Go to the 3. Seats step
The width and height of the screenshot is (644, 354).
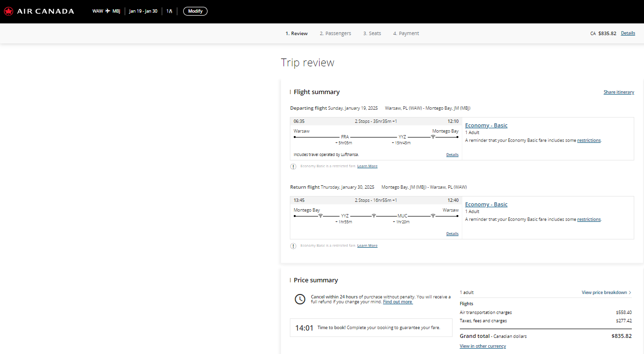coord(372,33)
